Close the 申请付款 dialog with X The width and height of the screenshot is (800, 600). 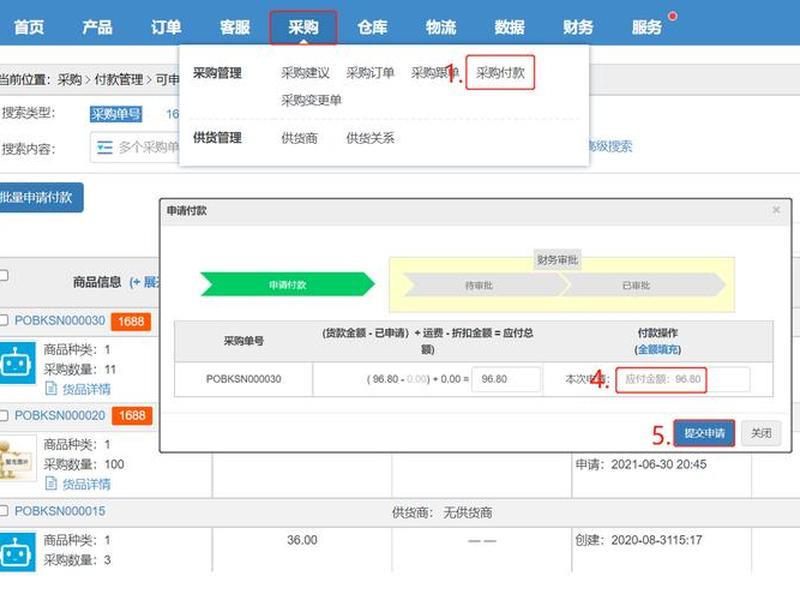point(776,210)
